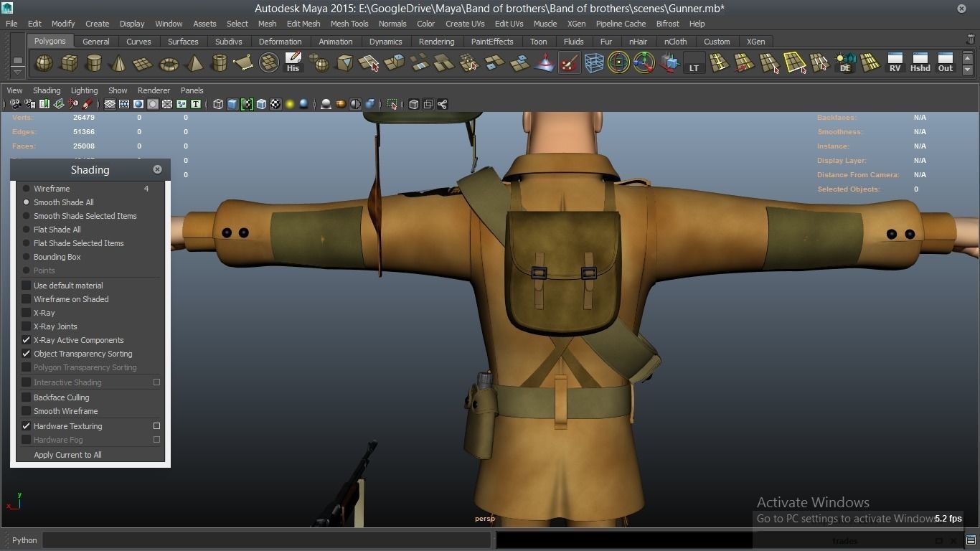Switch to the Animation shelf tab

pos(336,42)
